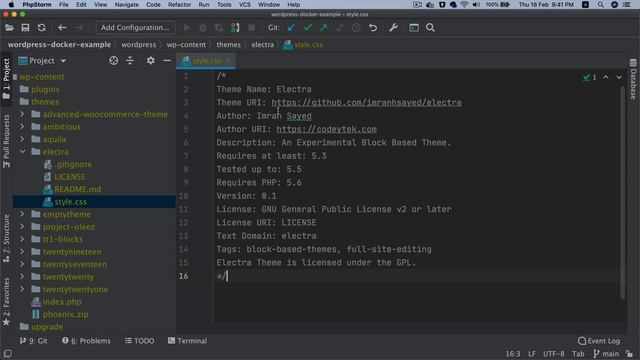Image resolution: width=640 pixels, height=360 pixels.
Task: Commit changes with green checkmark icon
Action: tap(308, 28)
